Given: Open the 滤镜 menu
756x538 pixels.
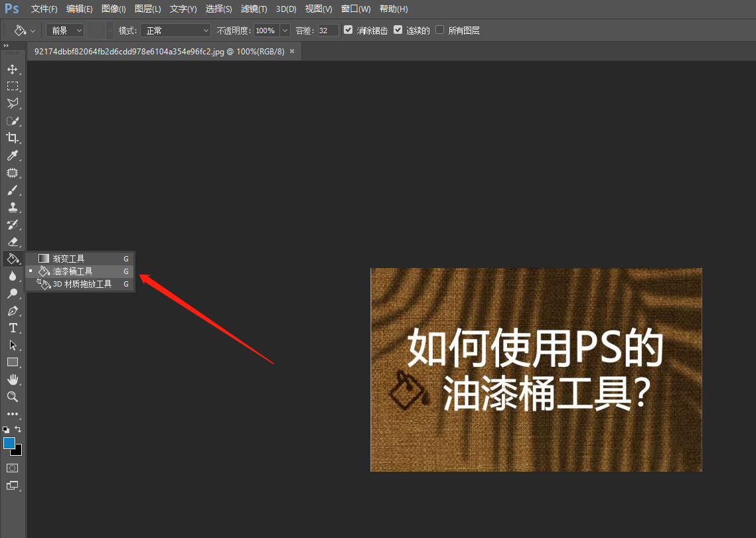Looking at the screenshot, I should (x=253, y=9).
